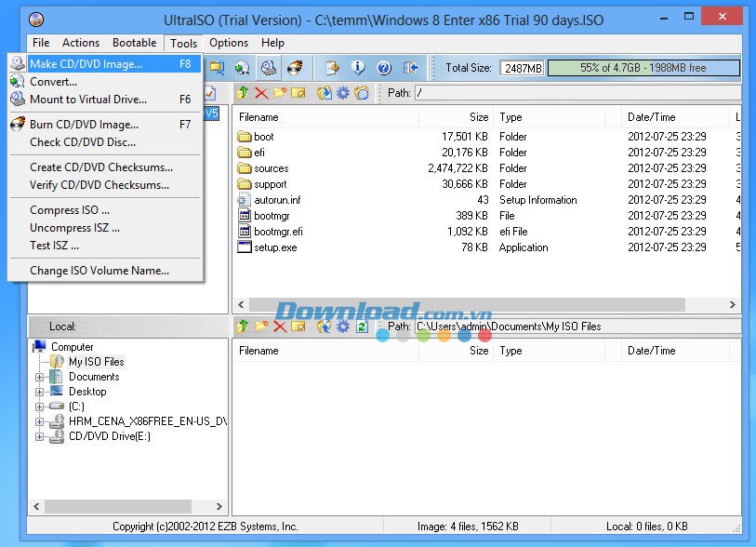
Task: Expand the (C:) drive in the tree view
Action: tap(38, 407)
